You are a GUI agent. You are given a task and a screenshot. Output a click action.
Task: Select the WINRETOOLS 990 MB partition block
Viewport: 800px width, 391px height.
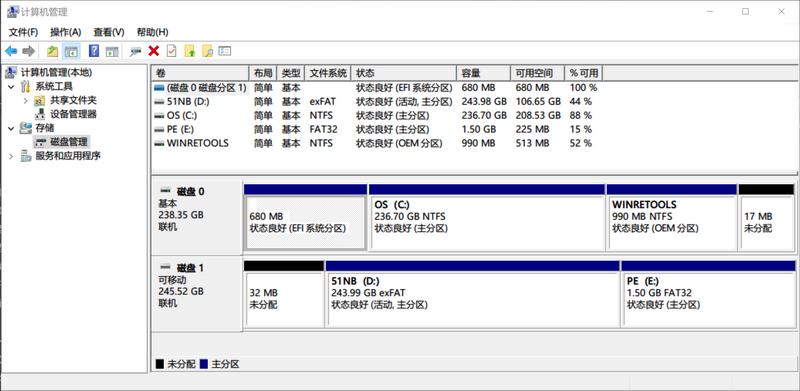point(671,217)
